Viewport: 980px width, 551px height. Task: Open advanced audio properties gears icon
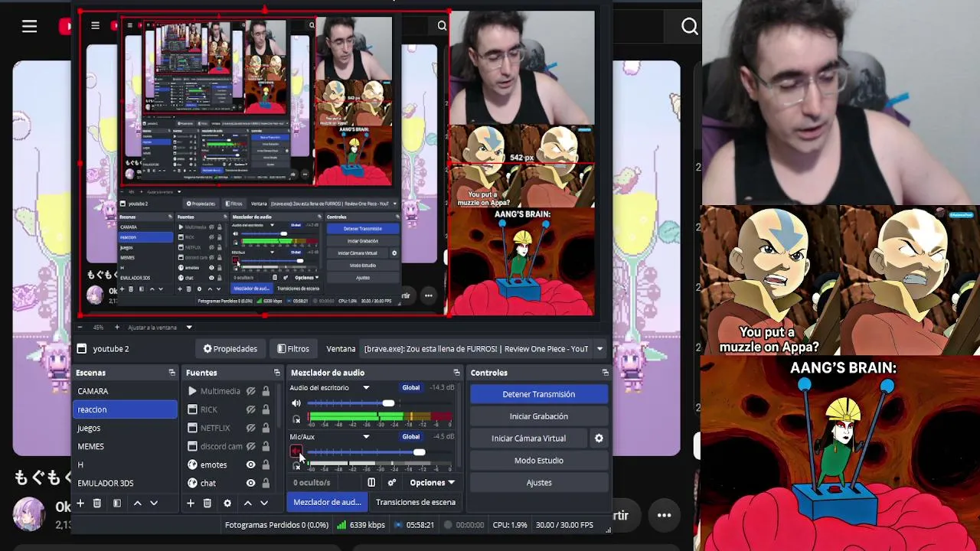click(392, 483)
